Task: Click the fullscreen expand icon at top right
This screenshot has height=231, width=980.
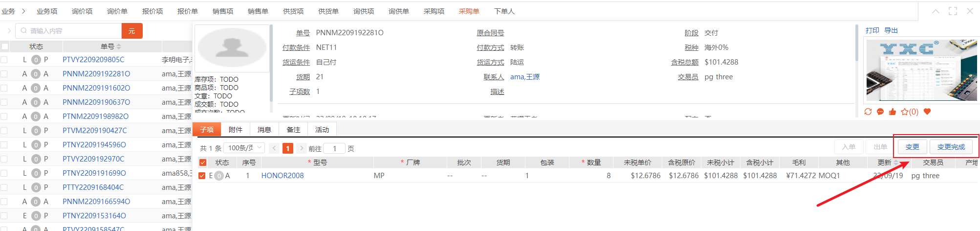Action: click(x=953, y=11)
